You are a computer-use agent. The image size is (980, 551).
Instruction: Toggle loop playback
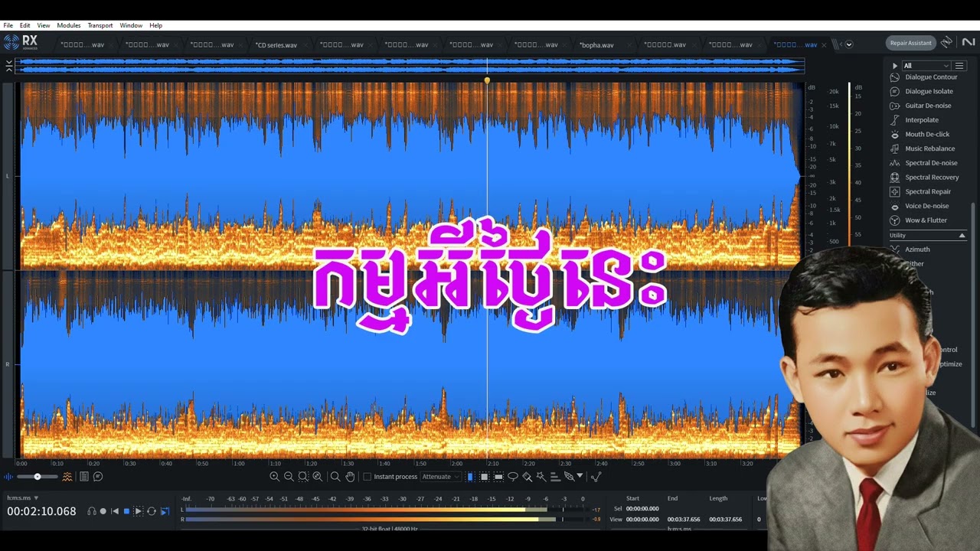(x=152, y=511)
